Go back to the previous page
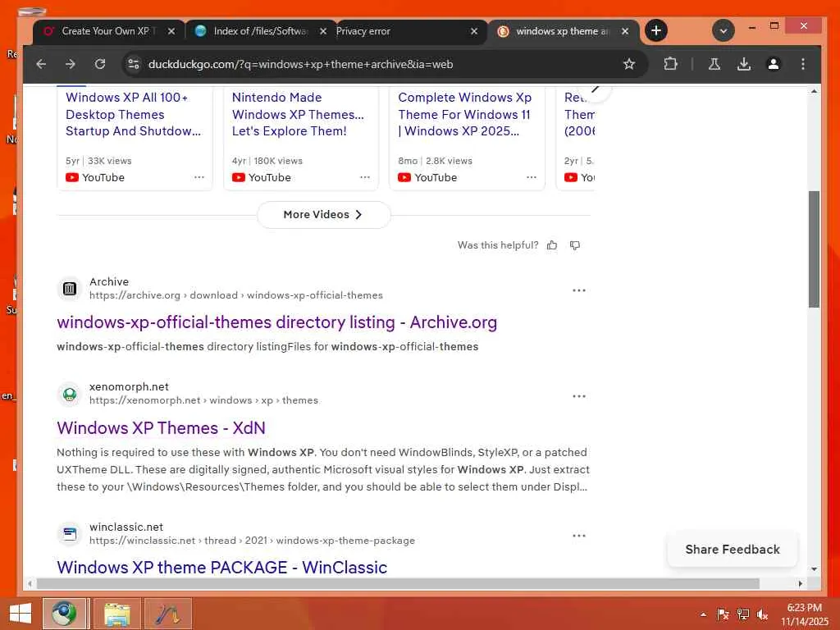The width and height of the screenshot is (840, 630). pos(41,64)
